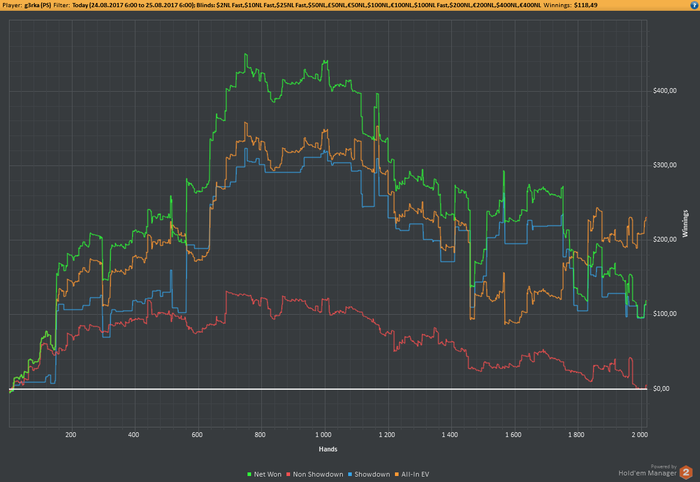Click the Today date range filter text

coord(133,5)
